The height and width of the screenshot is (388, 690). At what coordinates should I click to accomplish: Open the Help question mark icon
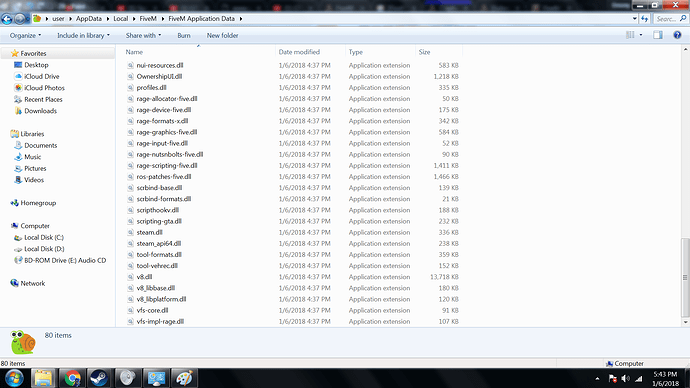click(x=677, y=35)
